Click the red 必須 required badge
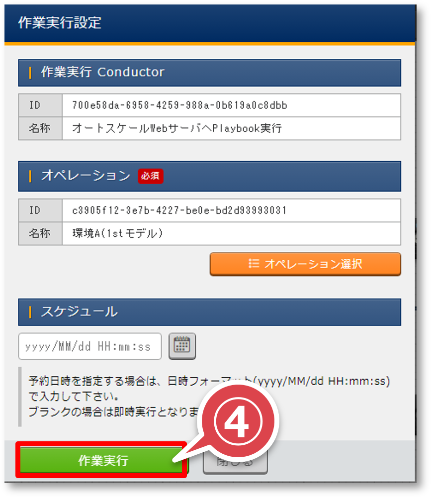The image size is (431, 504). [x=151, y=176]
